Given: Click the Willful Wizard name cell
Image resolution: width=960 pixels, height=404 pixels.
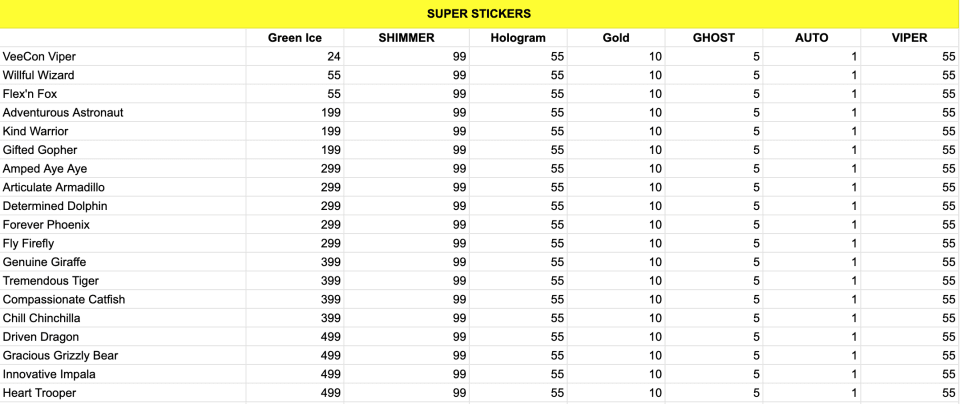Looking at the screenshot, I should 39,75.
